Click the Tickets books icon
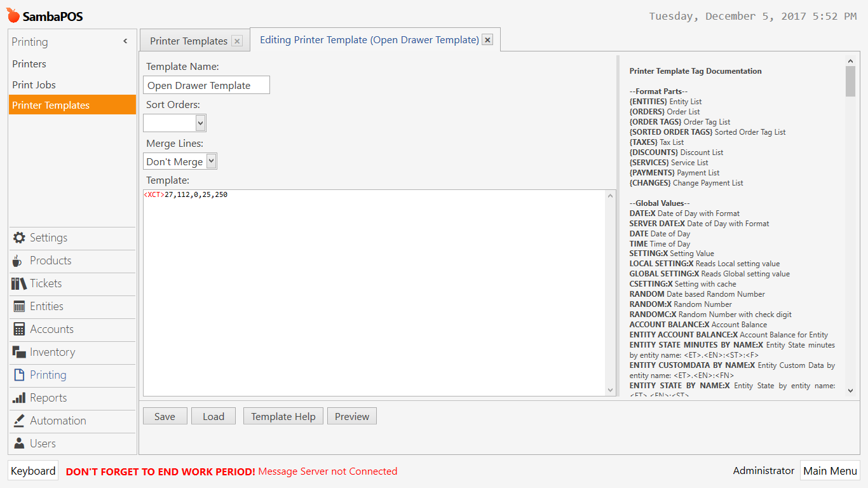Image resolution: width=868 pixels, height=488 pixels. (19, 283)
